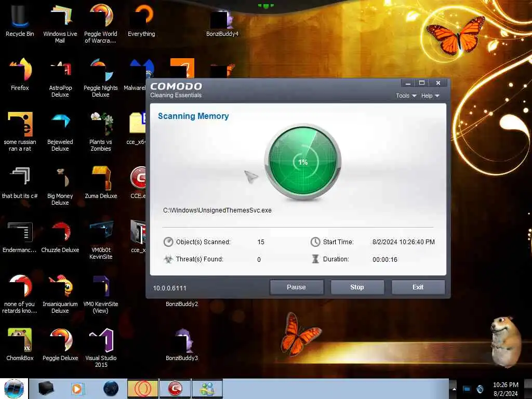Select Zuma Deluxe icon
The width and height of the screenshot is (532, 399).
[x=100, y=182]
